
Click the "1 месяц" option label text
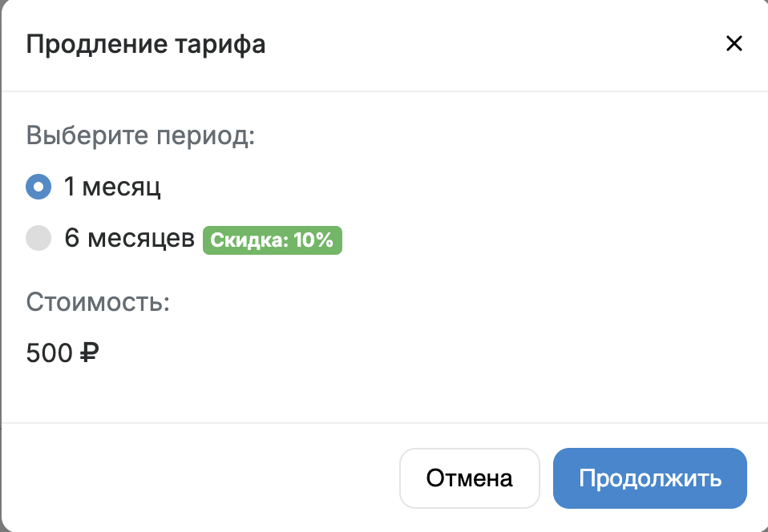click(112, 187)
